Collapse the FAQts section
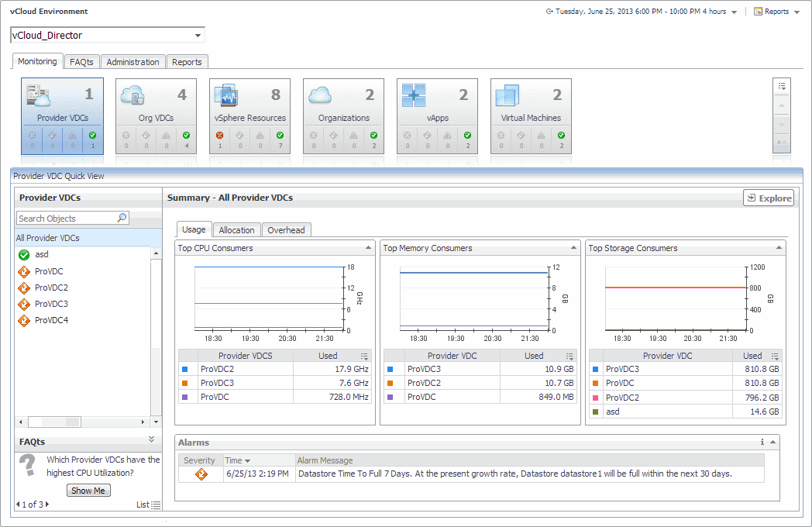 pyautogui.click(x=151, y=439)
